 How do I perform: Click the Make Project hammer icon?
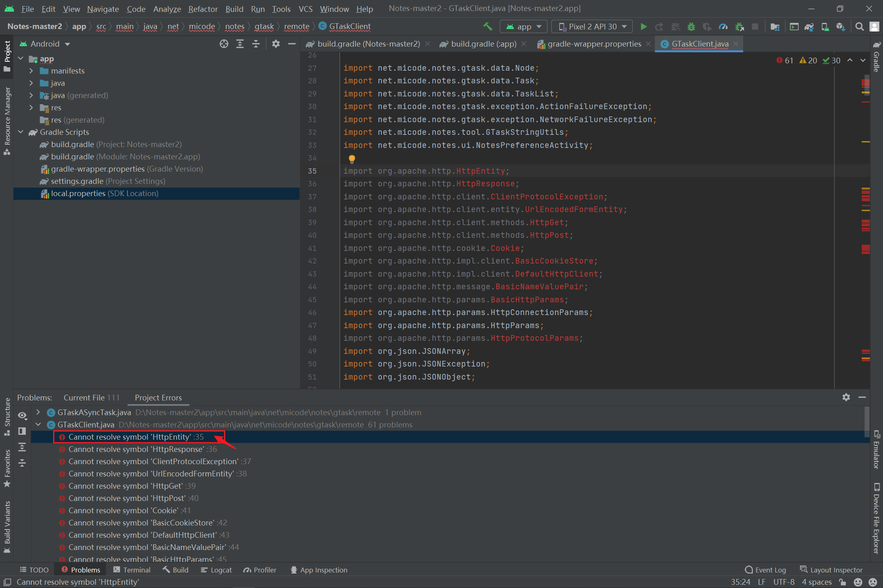[x=488, y=27]
